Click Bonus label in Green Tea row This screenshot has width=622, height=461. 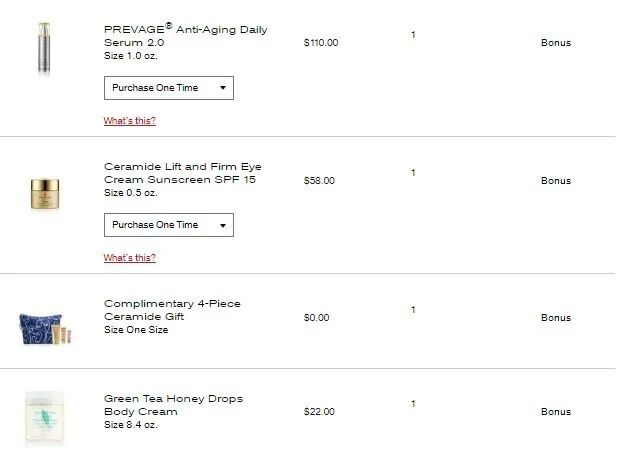pos(555,412)
